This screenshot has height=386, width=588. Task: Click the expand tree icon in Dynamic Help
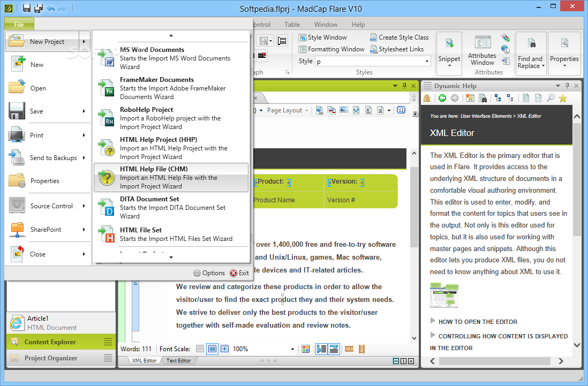[x=510, y=98]
